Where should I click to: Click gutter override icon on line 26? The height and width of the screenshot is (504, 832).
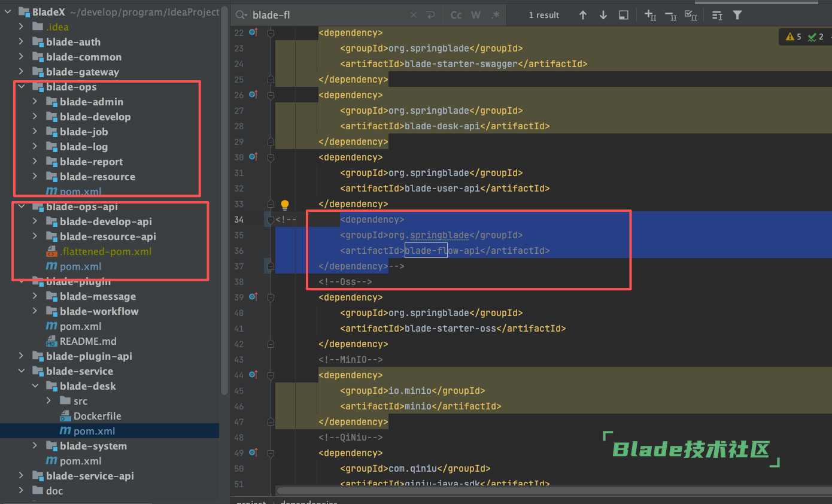(x=253, y=95)
